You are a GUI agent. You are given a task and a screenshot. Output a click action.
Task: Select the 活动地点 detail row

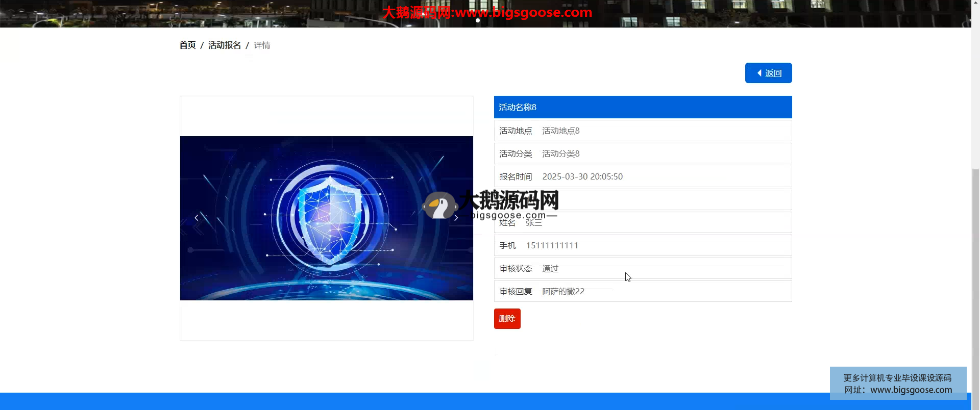(643, 131)
